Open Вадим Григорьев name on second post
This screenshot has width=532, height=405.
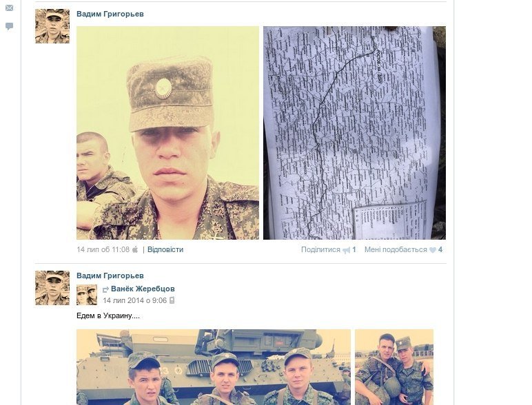tap(110, 276)
